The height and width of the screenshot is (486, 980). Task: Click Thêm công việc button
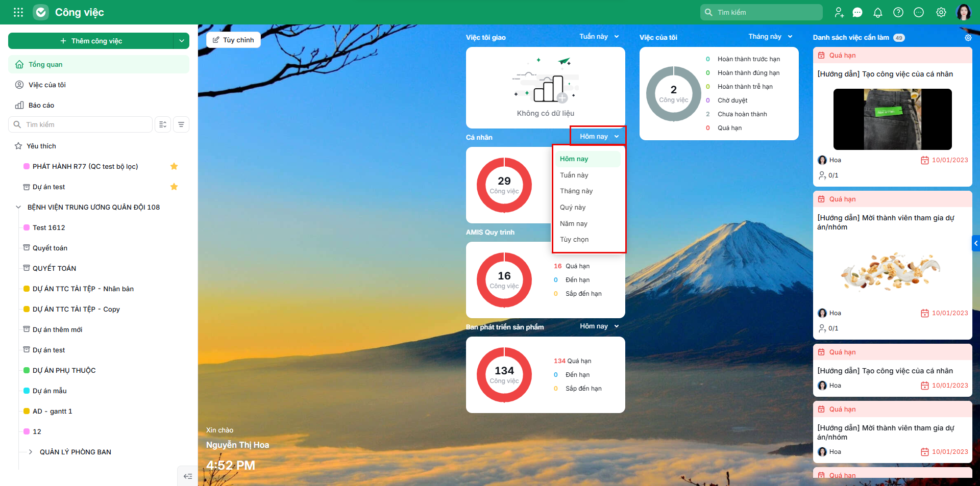tap(91, 41)
